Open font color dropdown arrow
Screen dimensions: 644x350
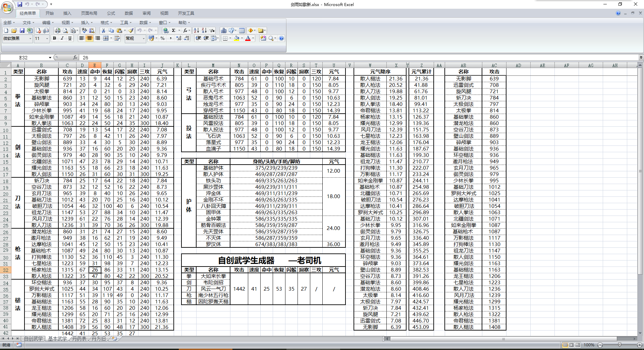(253, 38)
